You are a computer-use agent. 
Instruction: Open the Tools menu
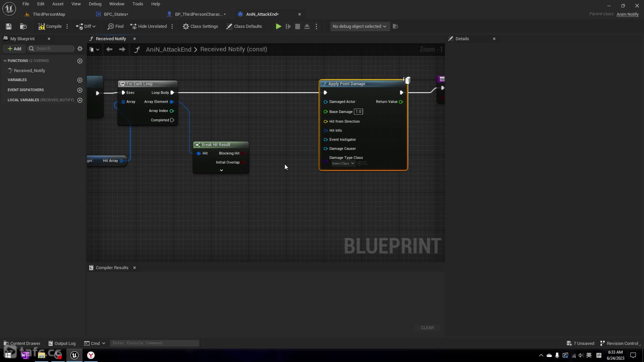(x=138, y=4)
